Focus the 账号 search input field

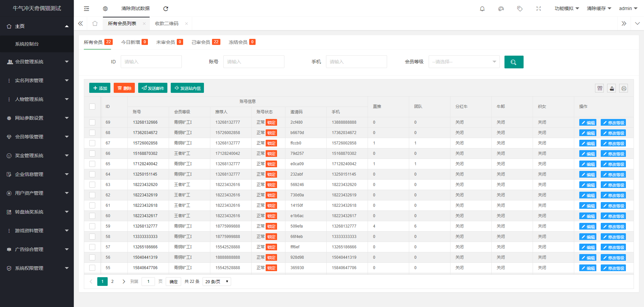(254, 62)
